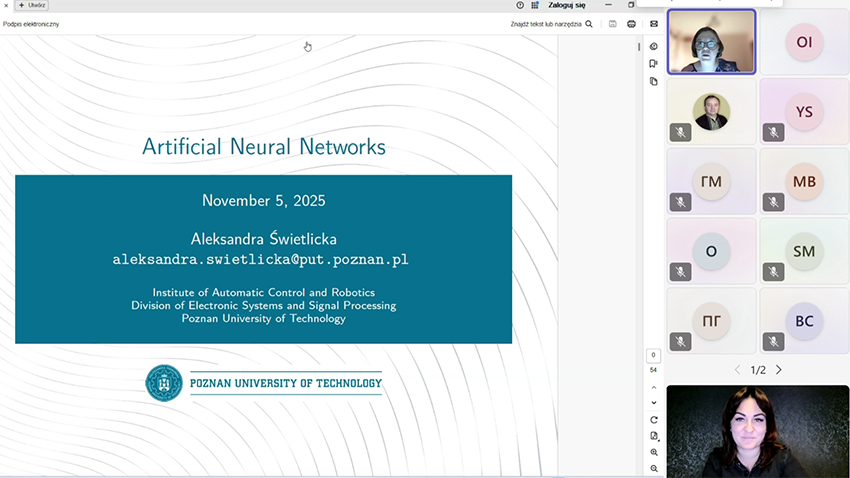
Task: Click the envelope share-by-email icon
Action: click(654, 24)
